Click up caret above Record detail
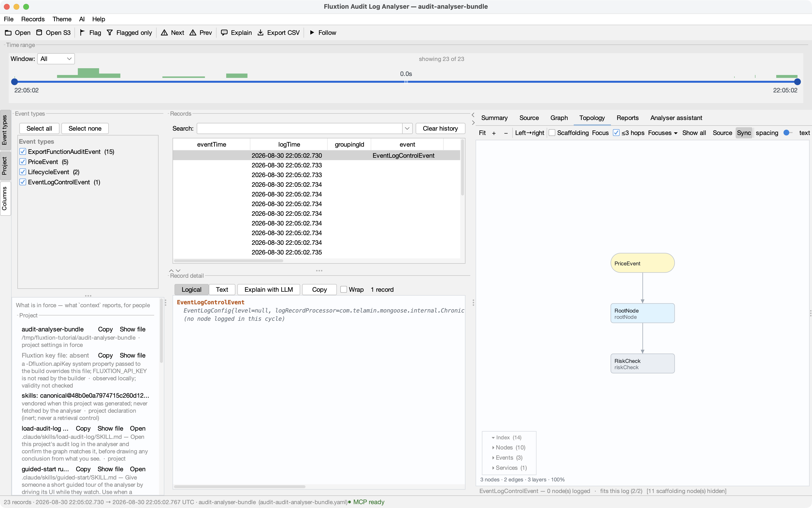The width and height of the screenshot is (812, 508). click(171, 270)
